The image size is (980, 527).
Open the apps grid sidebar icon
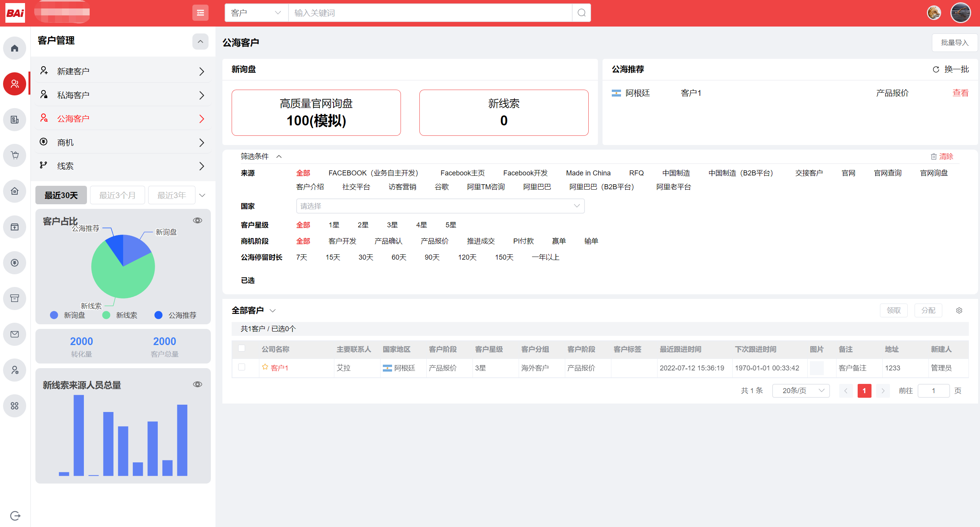15,406
